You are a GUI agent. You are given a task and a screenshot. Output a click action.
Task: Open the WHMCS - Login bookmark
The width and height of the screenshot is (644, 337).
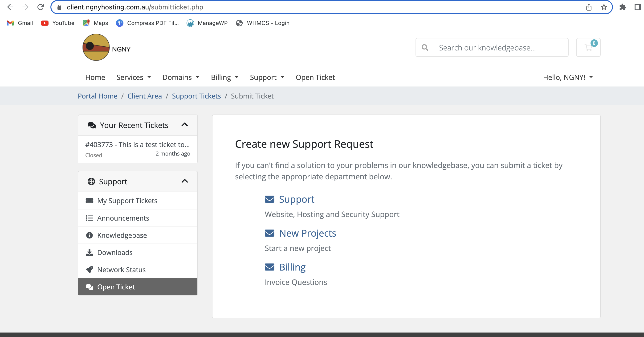coord(263,23)
